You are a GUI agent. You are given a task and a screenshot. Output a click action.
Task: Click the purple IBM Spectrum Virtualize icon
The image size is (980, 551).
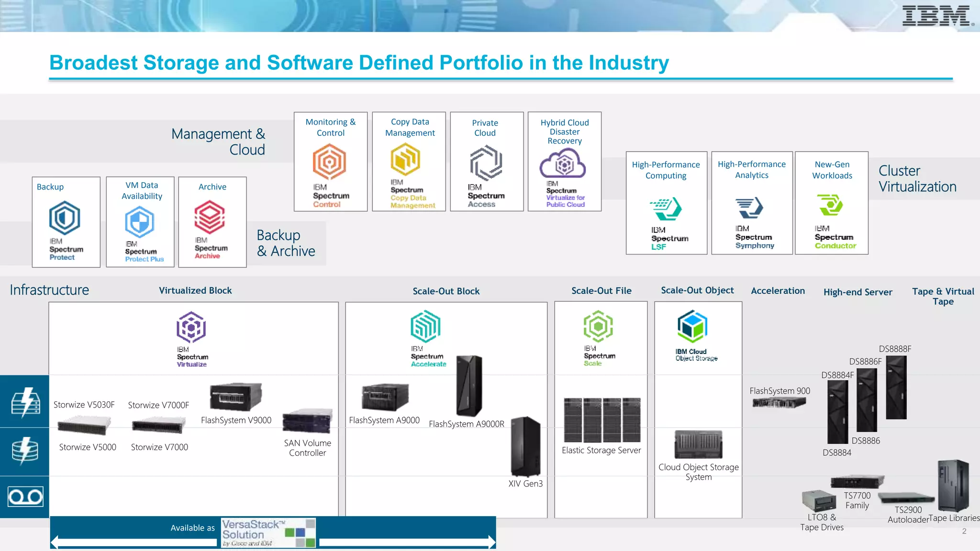click(x=191, y=327)
